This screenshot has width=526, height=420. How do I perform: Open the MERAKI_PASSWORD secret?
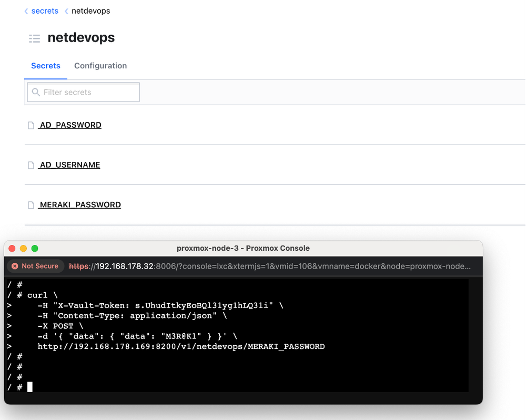pos(80,204)
